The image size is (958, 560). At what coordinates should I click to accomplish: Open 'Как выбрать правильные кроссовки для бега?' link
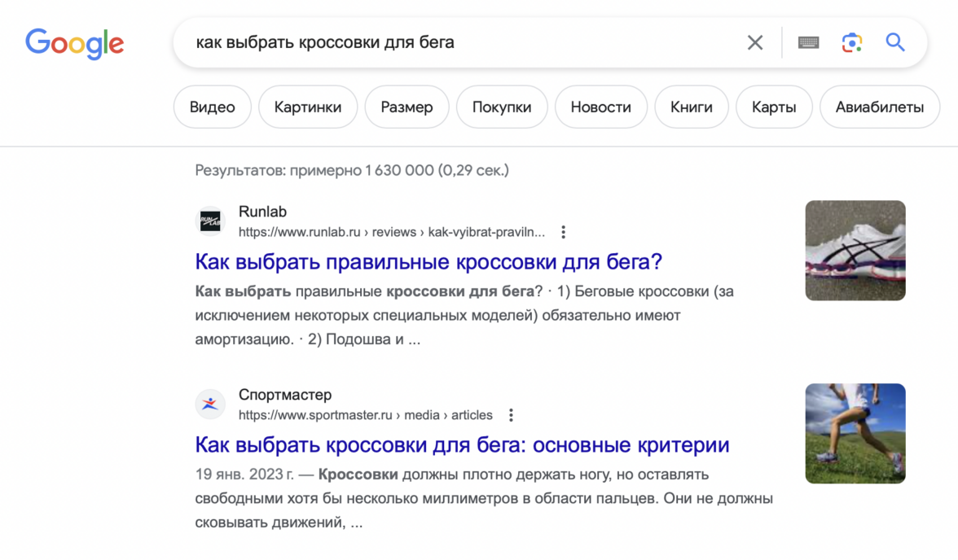pyautogui.click(x=428, y=262)
